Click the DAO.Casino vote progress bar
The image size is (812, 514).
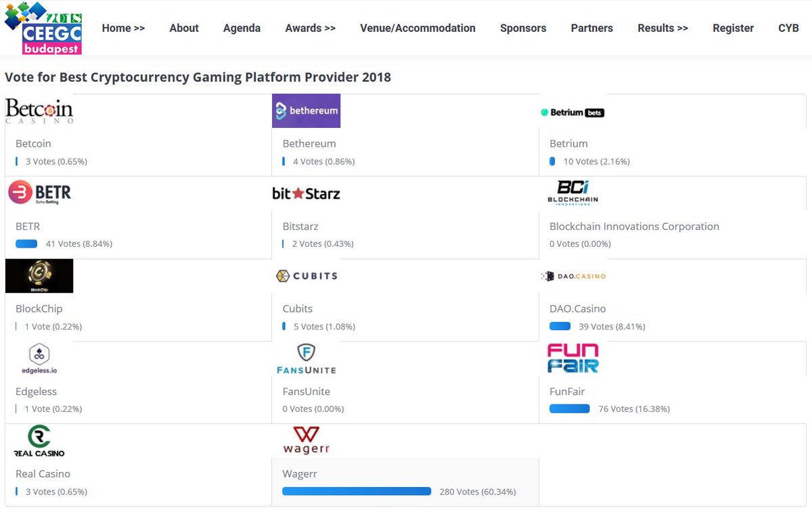(560, 326)
